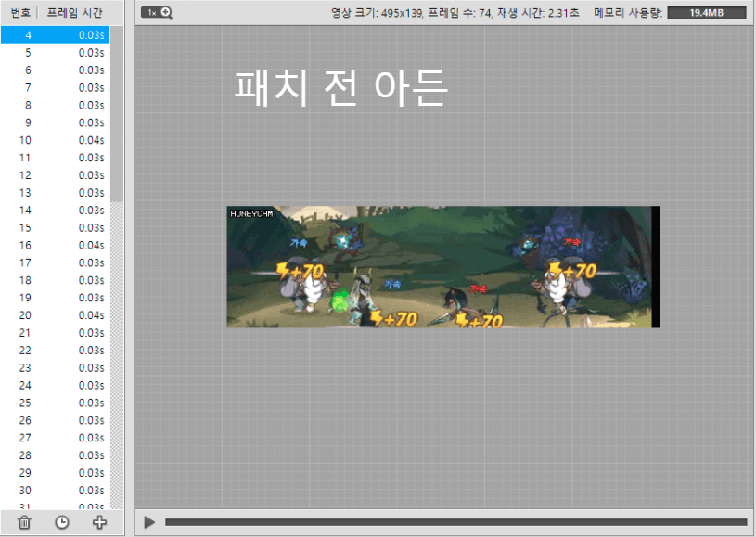The image size is (756, 537).
Task: Click the trash delete frame icon
Action: [24, 522]
